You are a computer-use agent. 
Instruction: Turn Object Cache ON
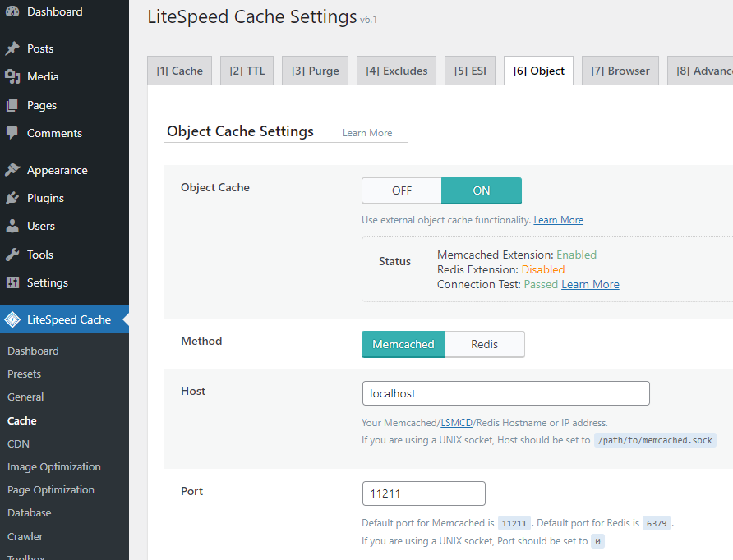point(482,190)
